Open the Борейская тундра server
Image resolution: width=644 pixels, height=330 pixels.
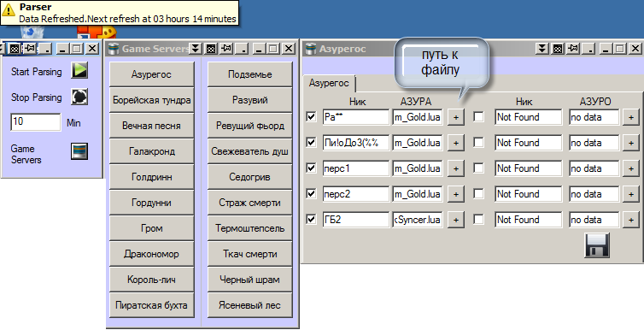coord(151,100)
